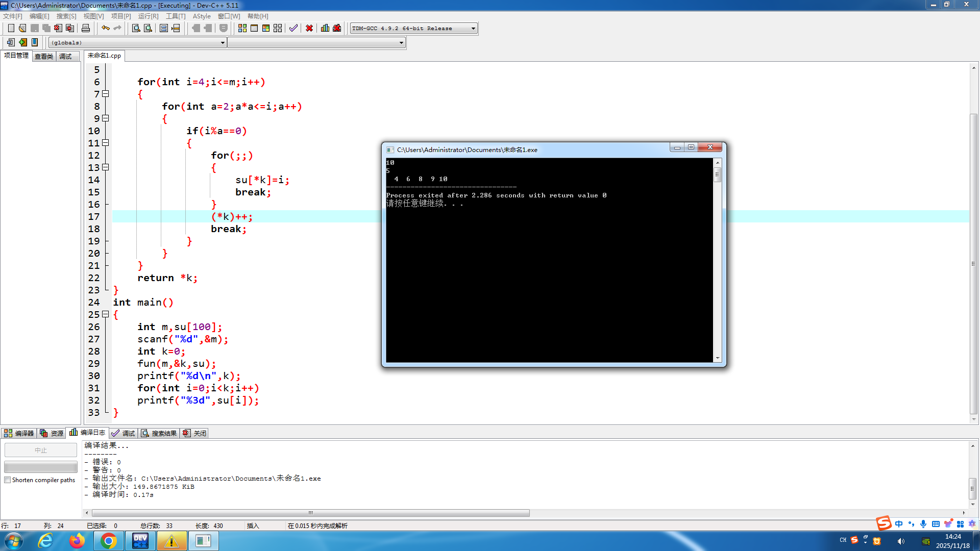Click the 关闭 button in bottom panel
Image resolution: width=980 pixels, height=551 pixels.
[195, 433]
